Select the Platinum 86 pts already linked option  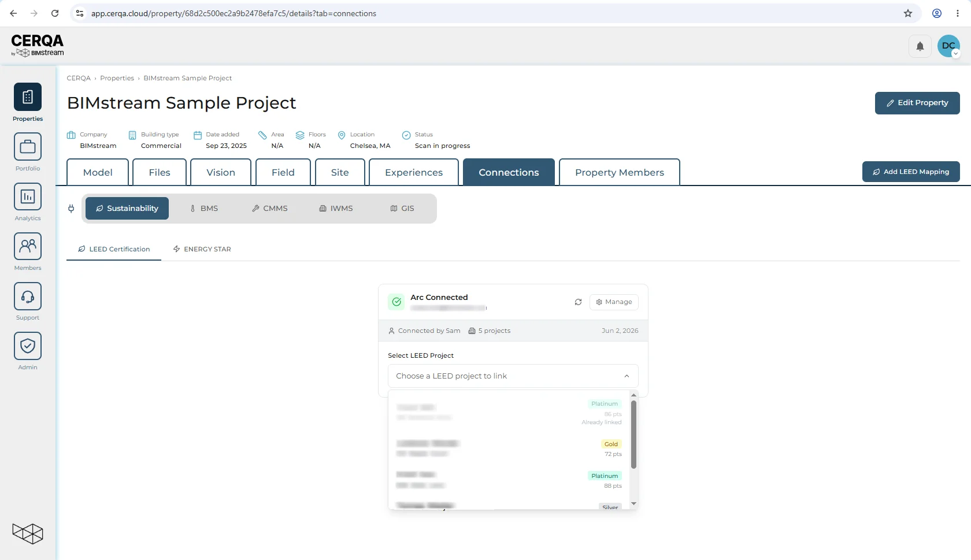(x=509, y=413)
